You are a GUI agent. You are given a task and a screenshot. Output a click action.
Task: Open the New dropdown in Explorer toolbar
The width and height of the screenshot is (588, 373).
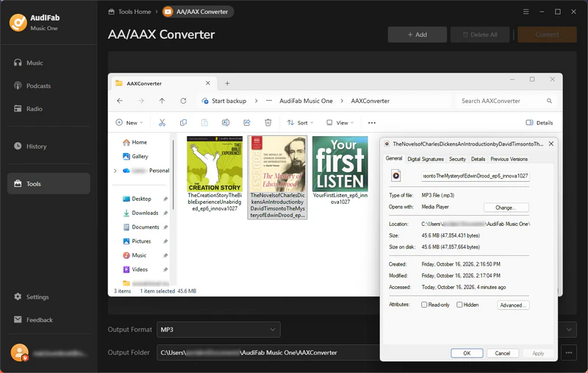[x=129, y=123]
